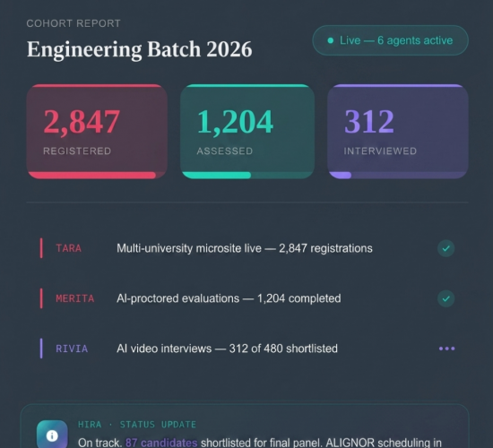Click the MERITA agent label

click(x=74, y=298)
